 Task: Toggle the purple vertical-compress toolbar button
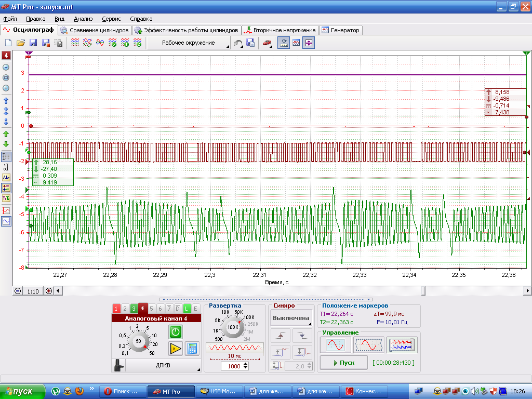coord(309,43)
